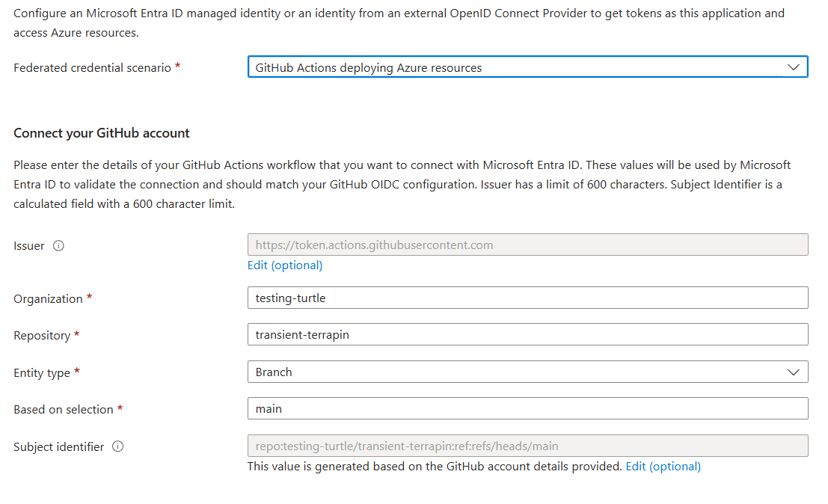Click the 'Entity type' label text
The height and width of the screenshot is (504, 828).
click(x=42, y=372)
